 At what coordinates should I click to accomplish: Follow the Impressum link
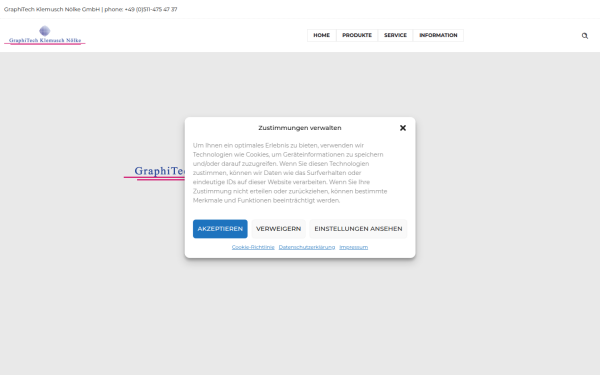354,247
